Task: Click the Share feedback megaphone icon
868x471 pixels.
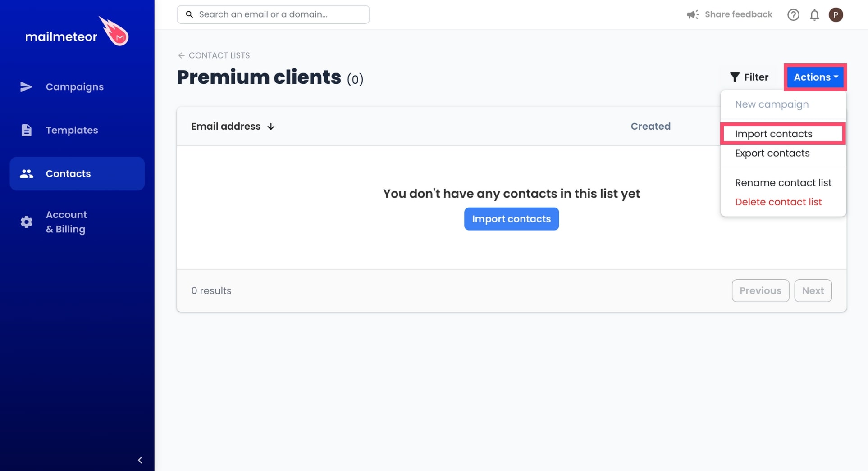Action: pyautogui.click(x=693, y=14)
